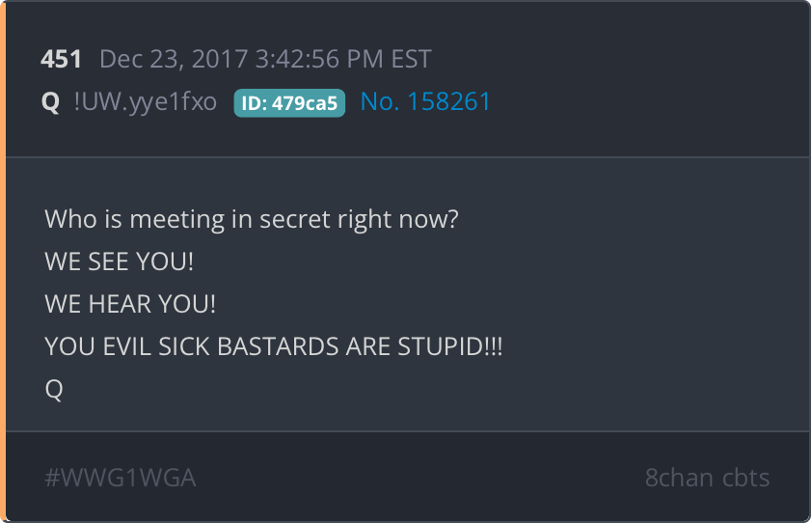Click the Q signature below the message
Viewport: 812px width, 523px height.
point(54,389)
